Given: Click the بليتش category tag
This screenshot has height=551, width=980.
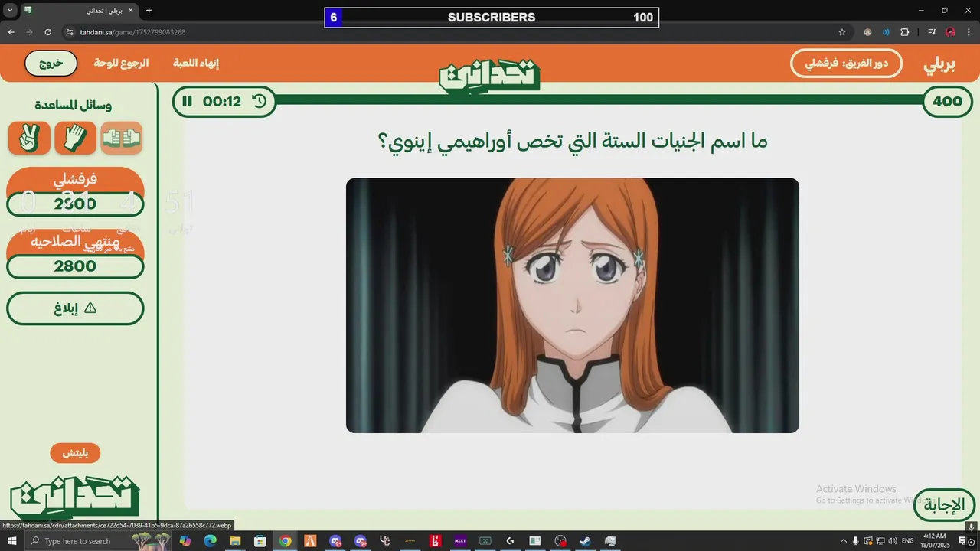Looking at the screenshot, I should coord(75,453).
